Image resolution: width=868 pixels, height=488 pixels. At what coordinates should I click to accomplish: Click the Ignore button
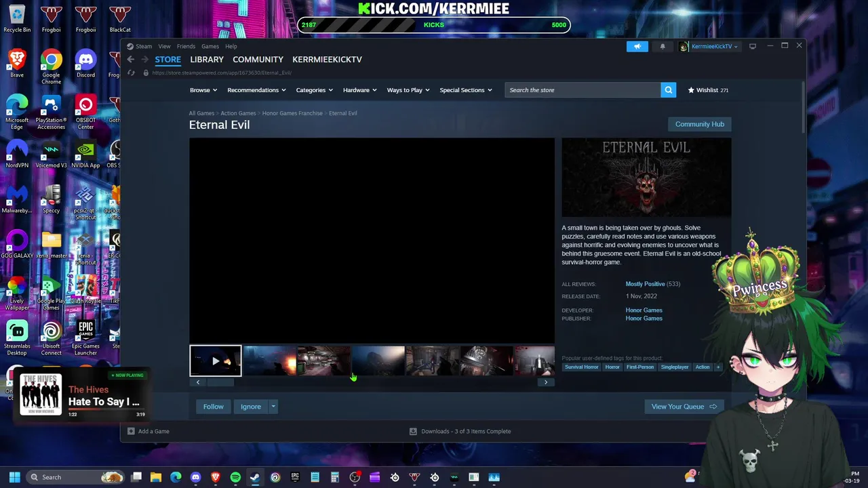pyautogui.click(x=251, y=407)
